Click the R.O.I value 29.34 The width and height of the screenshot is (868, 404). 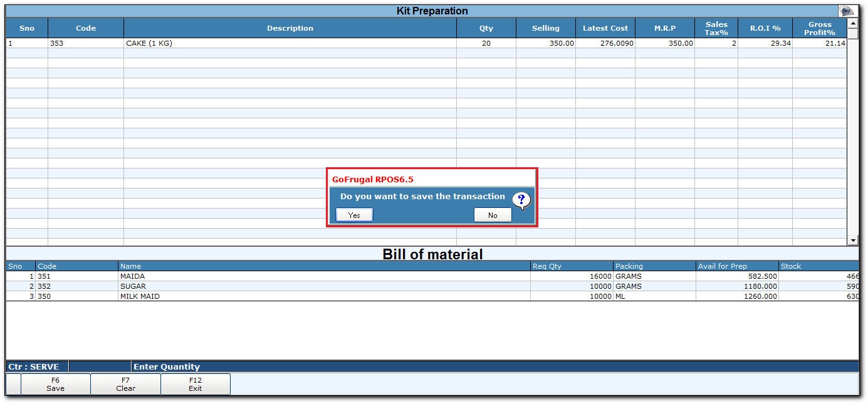coord(765,43)
